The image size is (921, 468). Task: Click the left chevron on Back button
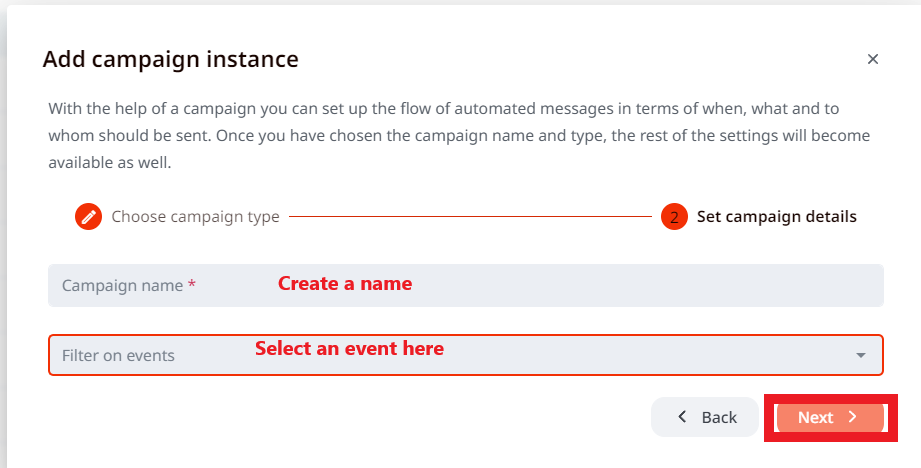click(682, 417)
